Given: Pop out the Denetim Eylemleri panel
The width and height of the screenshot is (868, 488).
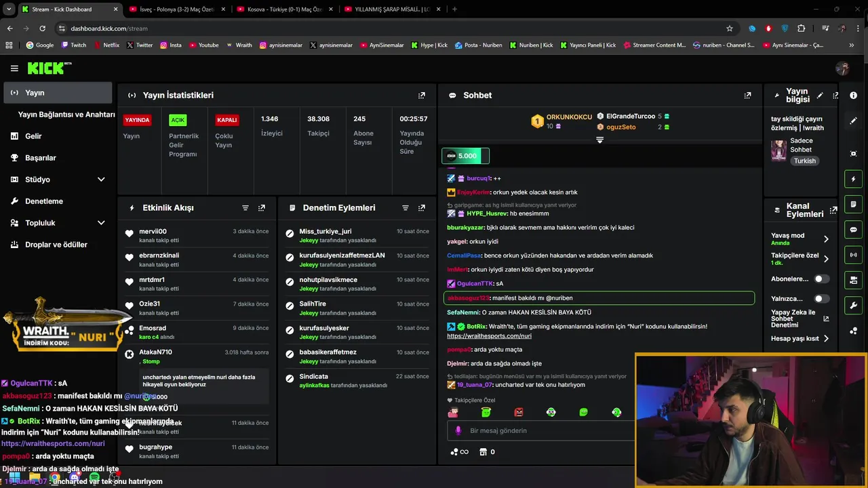Looking at the screenshot, I should click(422, 208).
